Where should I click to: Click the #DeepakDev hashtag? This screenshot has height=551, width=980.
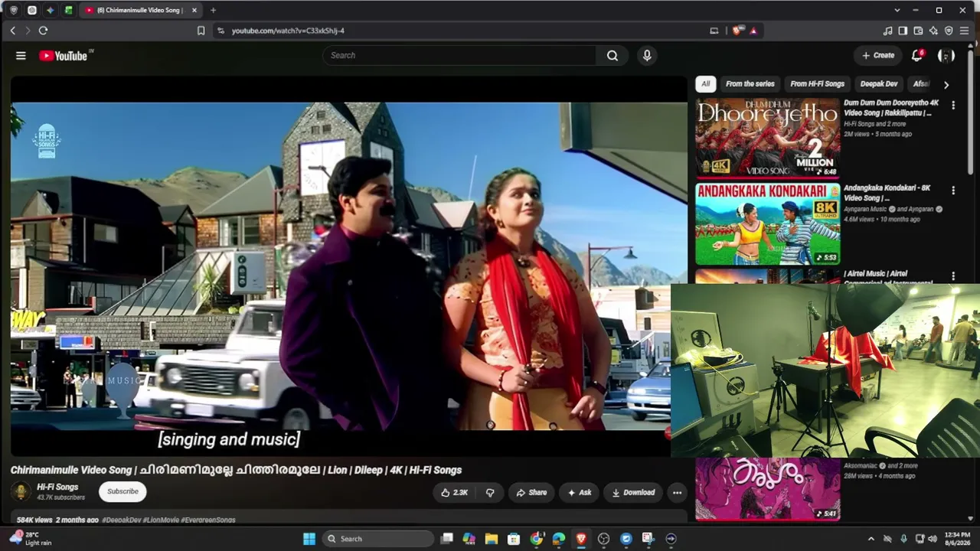[121, 520]
